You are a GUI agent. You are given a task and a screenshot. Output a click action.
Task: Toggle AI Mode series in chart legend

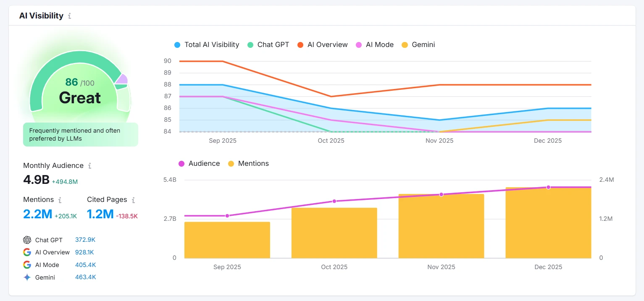(x=374, y=44)
